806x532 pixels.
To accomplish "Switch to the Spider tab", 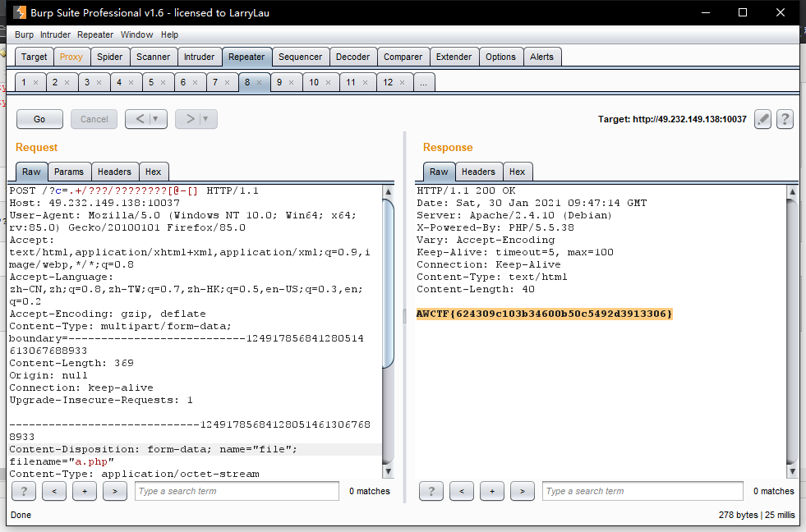I will 109,57.
